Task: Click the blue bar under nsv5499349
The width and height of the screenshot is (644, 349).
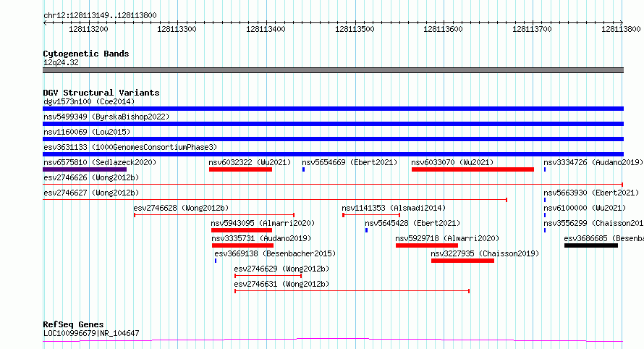Action: [x=333, y=124]
